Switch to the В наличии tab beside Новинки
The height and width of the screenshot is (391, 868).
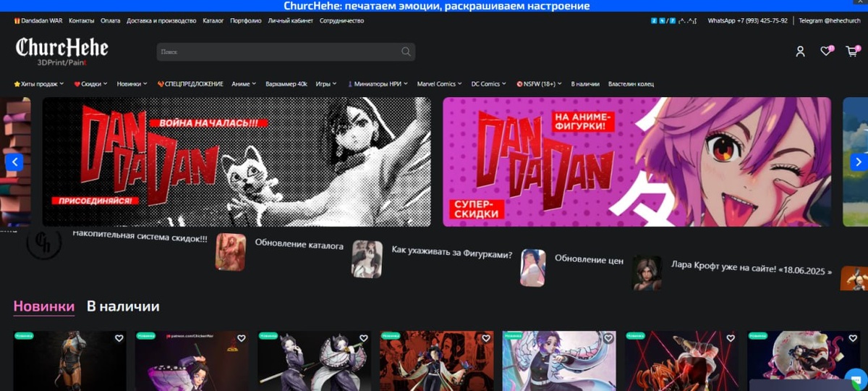coord(123,306)
